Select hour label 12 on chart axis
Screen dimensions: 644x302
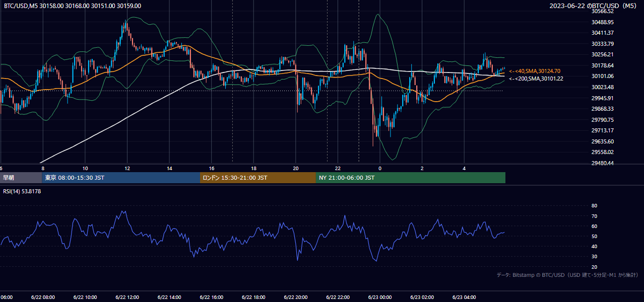[x=127, y=169]
